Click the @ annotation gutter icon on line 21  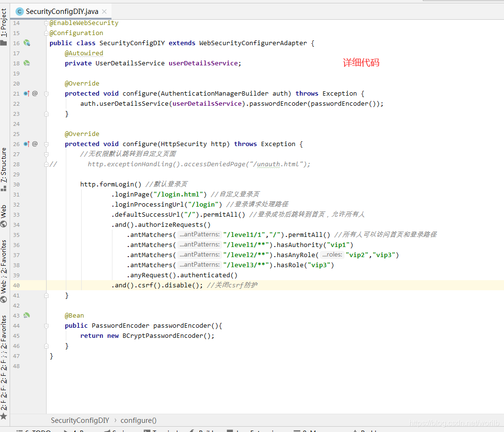point(35,93)
